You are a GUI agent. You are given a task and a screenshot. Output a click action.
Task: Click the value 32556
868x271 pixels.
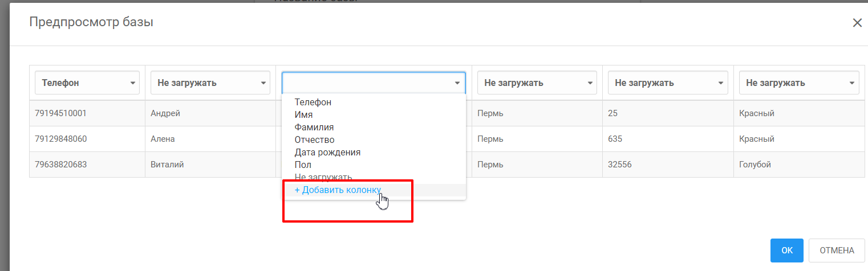click(620, 165)
